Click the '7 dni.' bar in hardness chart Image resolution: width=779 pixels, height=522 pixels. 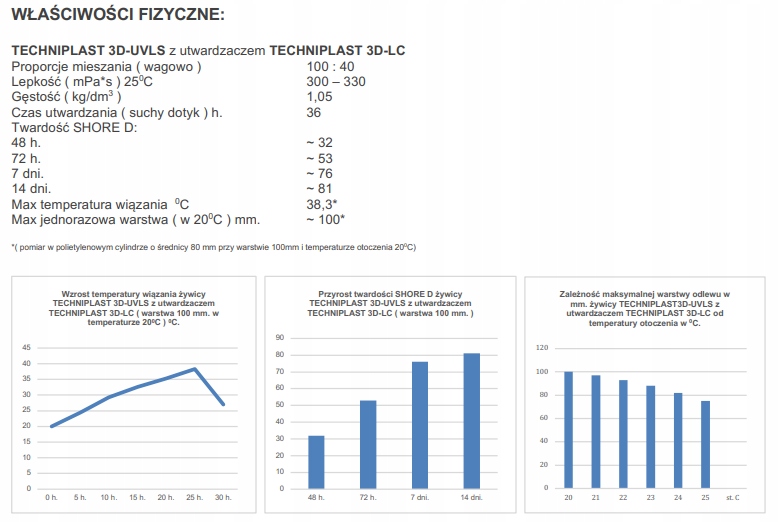[420, 425]
